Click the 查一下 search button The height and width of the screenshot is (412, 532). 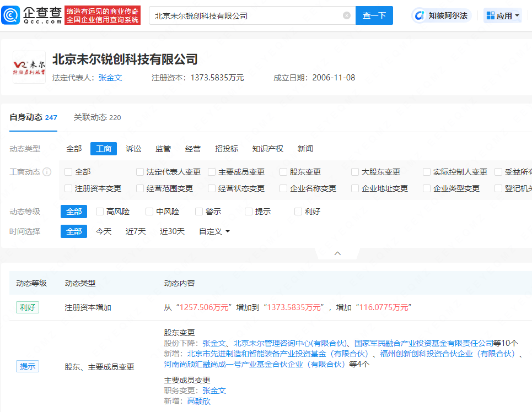[x=374, y=15]
